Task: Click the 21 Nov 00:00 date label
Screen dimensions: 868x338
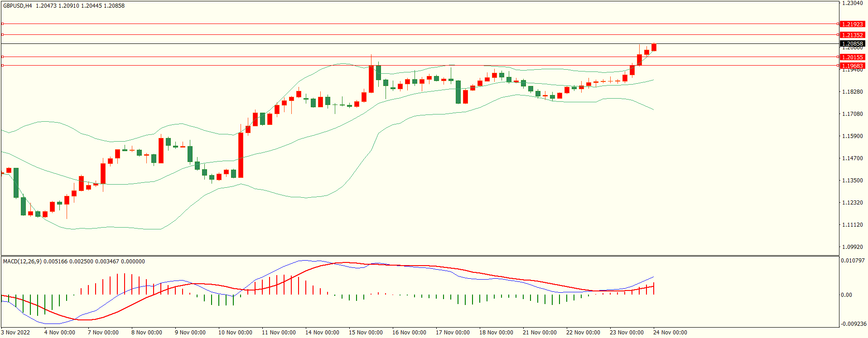Action: [x=540, y=333]
